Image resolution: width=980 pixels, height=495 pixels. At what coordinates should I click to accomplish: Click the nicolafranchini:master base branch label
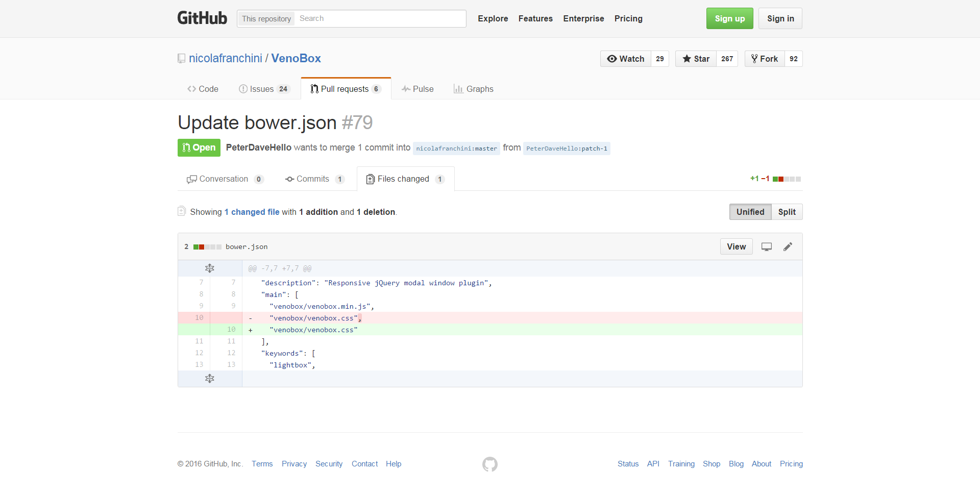click(456, 148)
